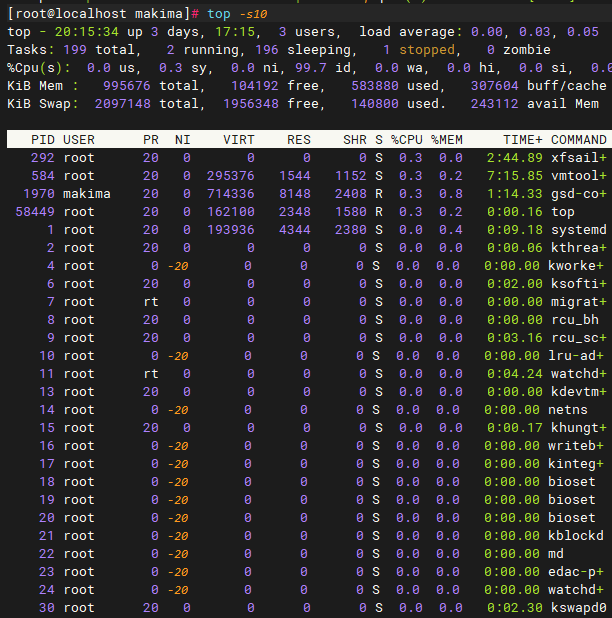Image resolution: width=612 pixels, height=618 pixels.
Task: Click the khungt+ command name
Action: coord(579,428)
